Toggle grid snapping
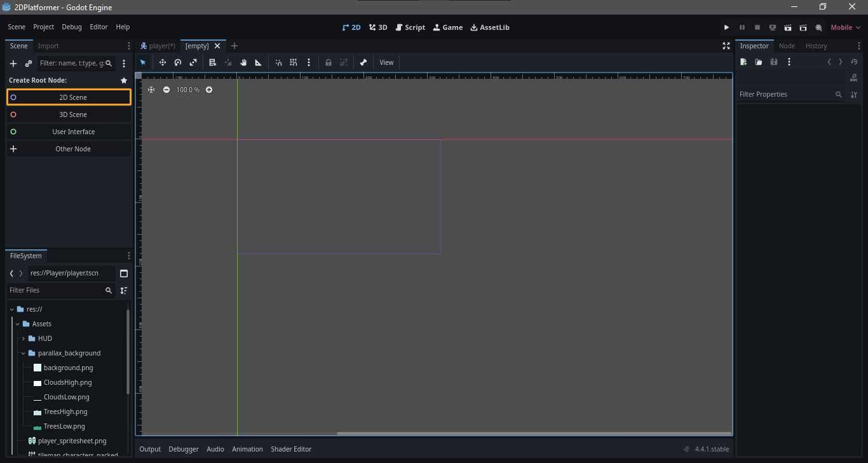This screenshot has height=463, width=868. 294,62
